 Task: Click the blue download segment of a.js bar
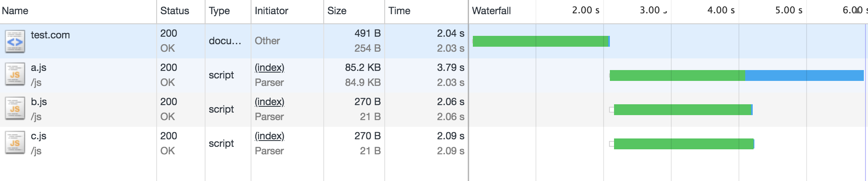click(804, 75)
